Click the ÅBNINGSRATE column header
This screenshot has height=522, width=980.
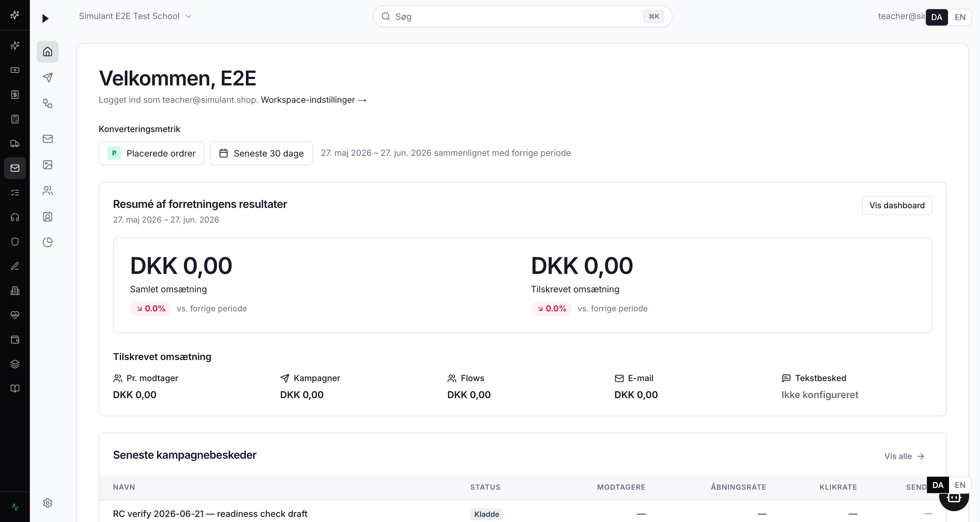coord(738,487)
